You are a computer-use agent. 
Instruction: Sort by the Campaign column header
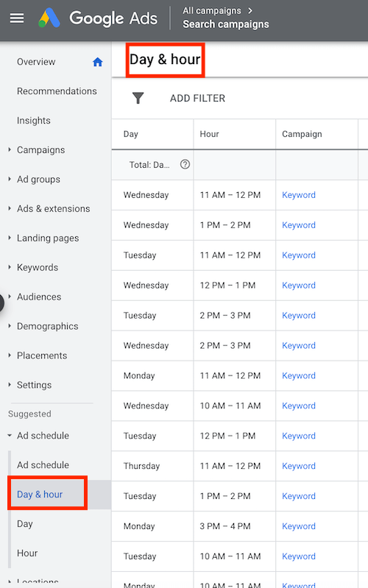point(302,134)
